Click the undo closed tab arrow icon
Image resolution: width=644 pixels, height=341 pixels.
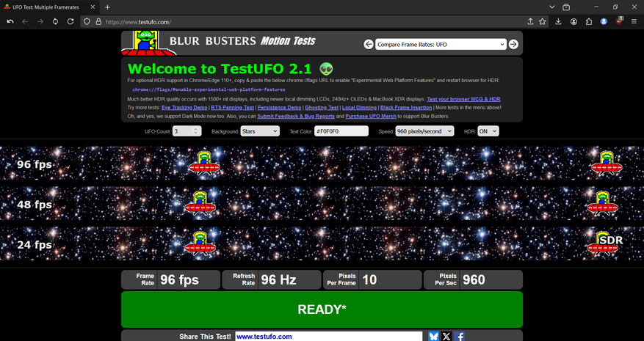10,22
